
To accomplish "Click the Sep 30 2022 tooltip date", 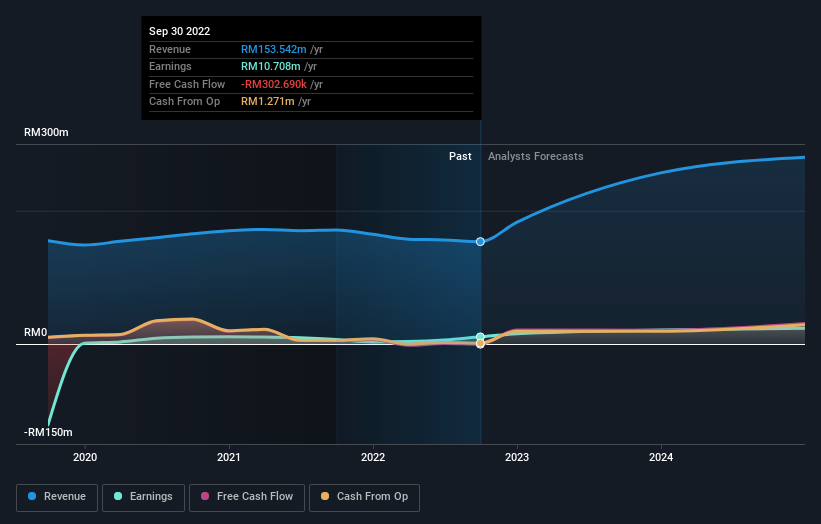I will (180, 31).
